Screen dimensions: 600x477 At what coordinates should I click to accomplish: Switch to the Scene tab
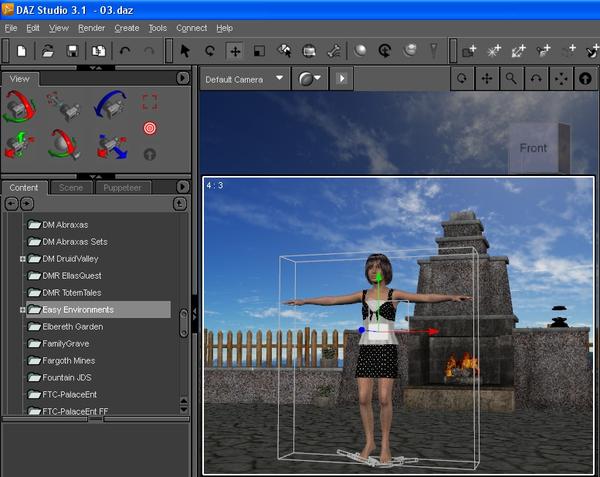tap(71, 188)
